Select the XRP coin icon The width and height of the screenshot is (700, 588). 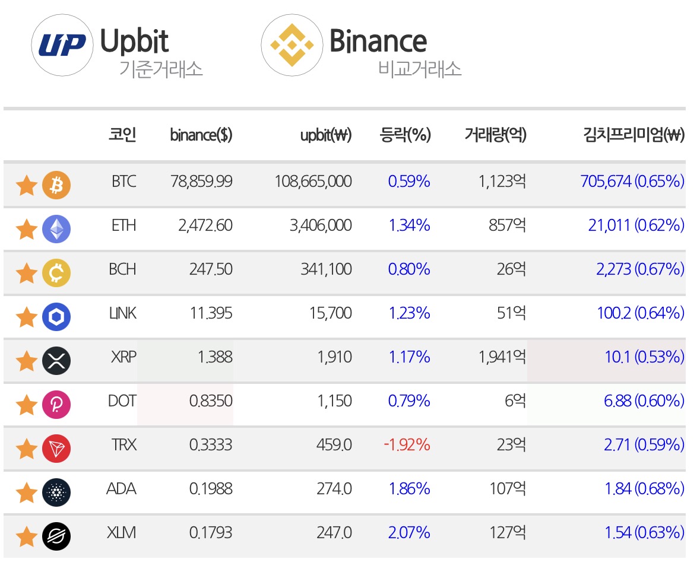(x=56, y=361)
